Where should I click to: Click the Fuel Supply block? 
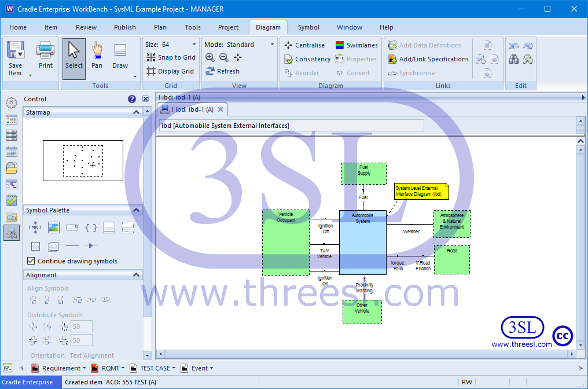click(364, 173)
